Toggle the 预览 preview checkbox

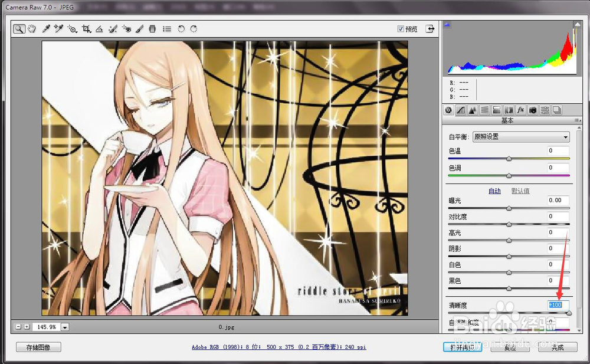pyautogui.click(x=401, y=28)
